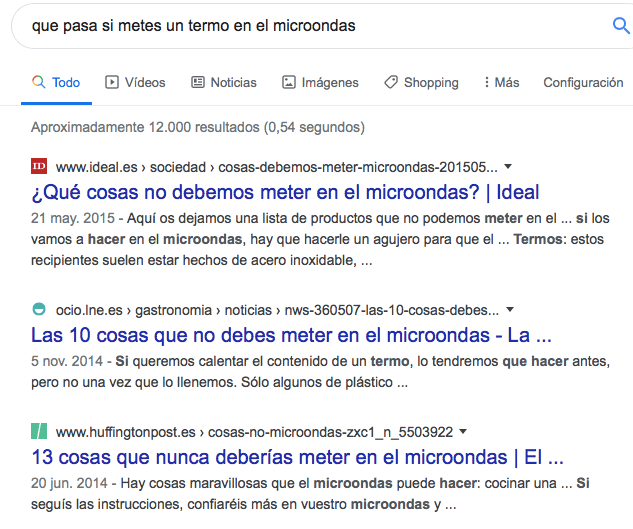Screen dimensions: 633x529
Task: Open "Las 10 cosas que no debes" result
Action: click(291, 334)
